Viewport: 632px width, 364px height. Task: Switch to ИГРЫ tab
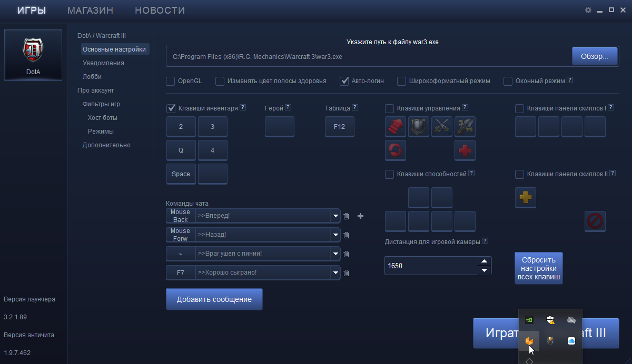click(x=32, y=10)
